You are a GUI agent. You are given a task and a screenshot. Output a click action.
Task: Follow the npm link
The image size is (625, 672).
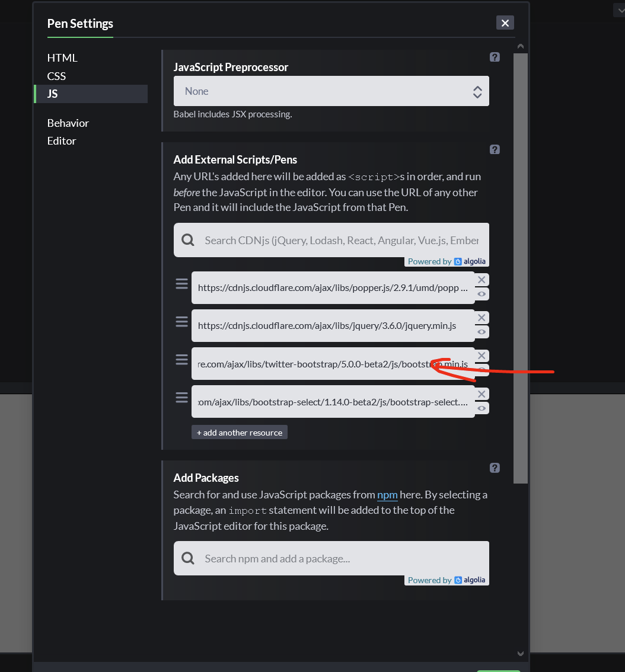(x=387, y=495)
